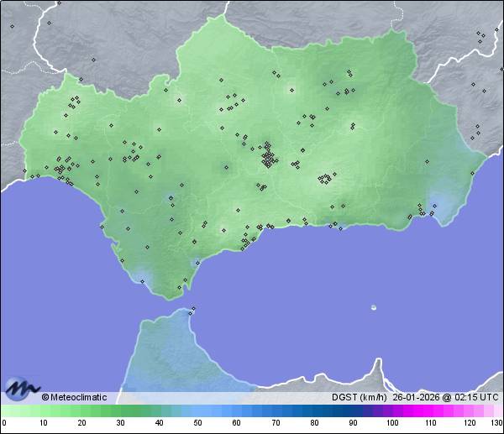Click the station pair in the top-right corner

[480, 34]
